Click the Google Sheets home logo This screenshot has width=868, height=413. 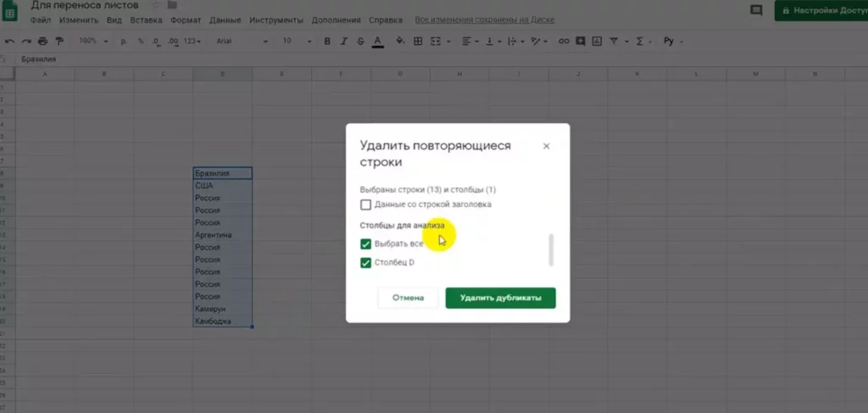(9, 12)
